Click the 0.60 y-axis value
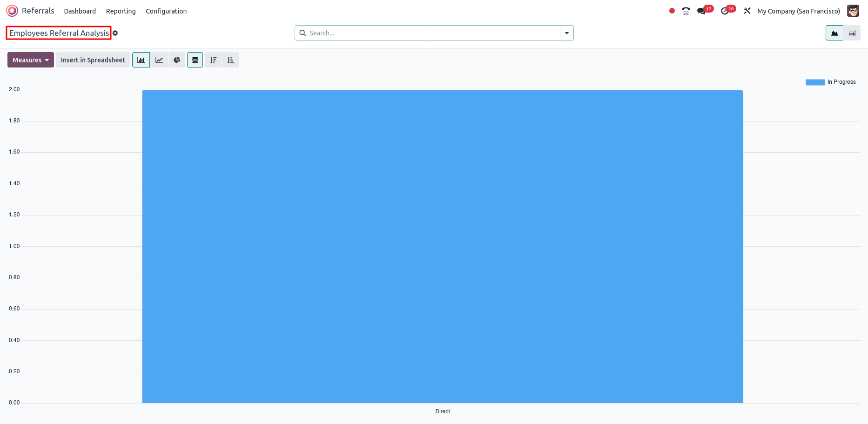The width and height of the screenshot is (868, 424). pos(14,309)
